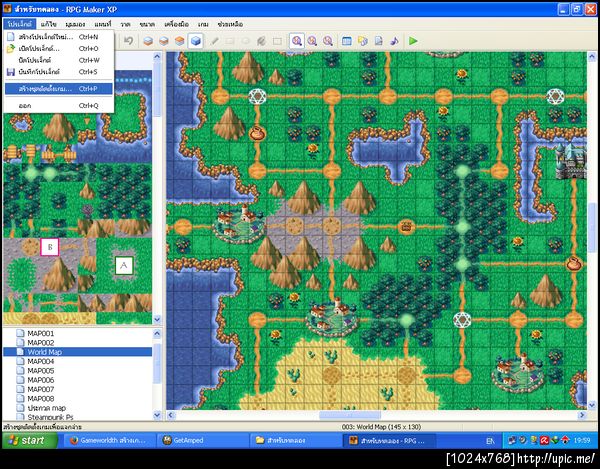This screenshot has height=469, width=600.
Task: Click the open project folder icon Ctrl+O
Action: point(11,49)
